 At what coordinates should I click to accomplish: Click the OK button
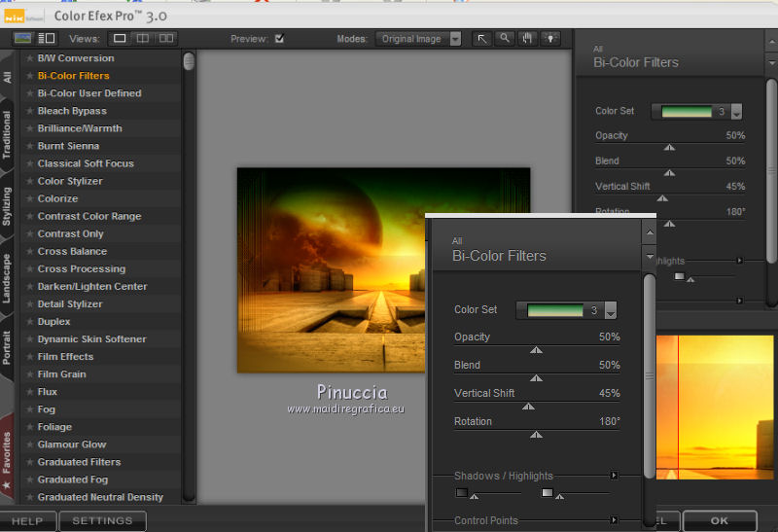pos(719,520)
